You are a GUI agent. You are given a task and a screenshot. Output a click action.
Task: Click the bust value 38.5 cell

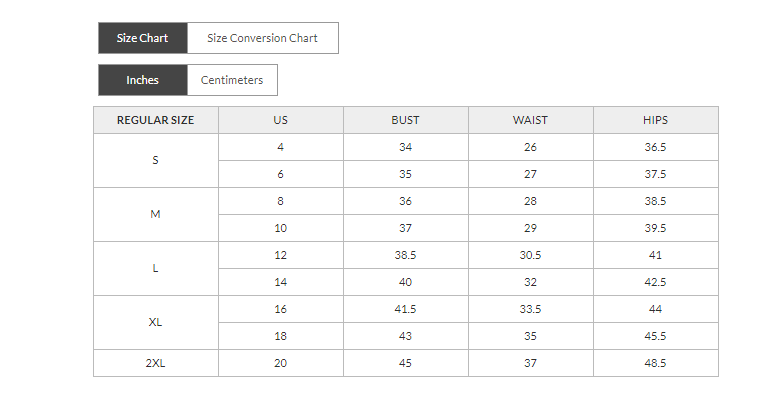click(405, 255)
